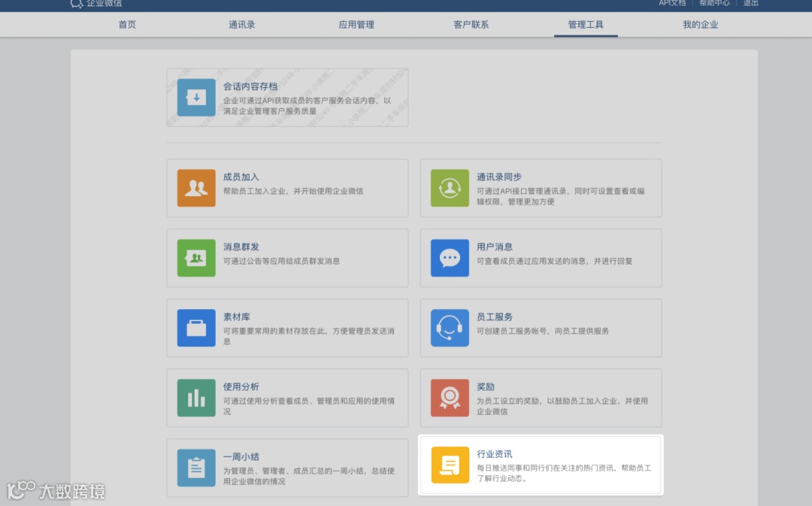
Task: Open the 使用分析 title link
Action: coord(241,387)
